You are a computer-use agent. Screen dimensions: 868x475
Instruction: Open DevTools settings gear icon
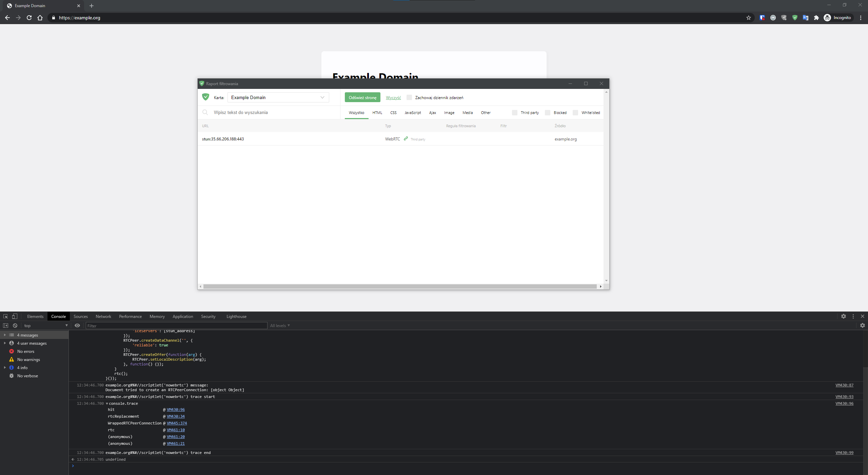[844, 316]
